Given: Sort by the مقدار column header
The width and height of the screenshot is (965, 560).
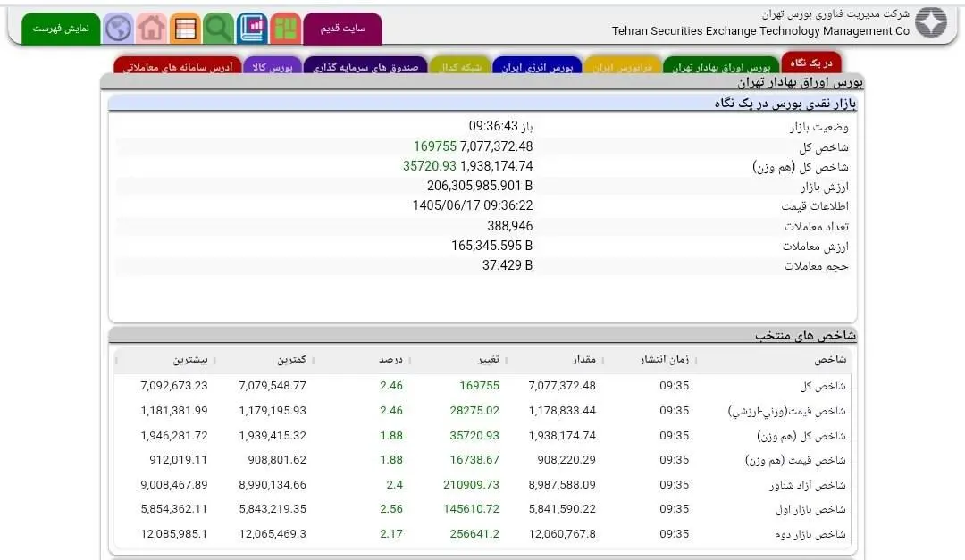Looking at the screenshot, I should [x=583, y=359].
